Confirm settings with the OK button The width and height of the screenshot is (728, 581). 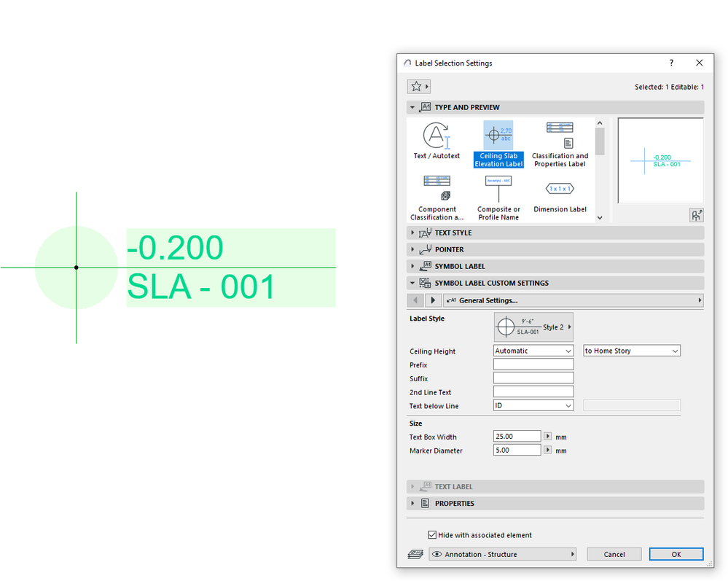(676, 554)
